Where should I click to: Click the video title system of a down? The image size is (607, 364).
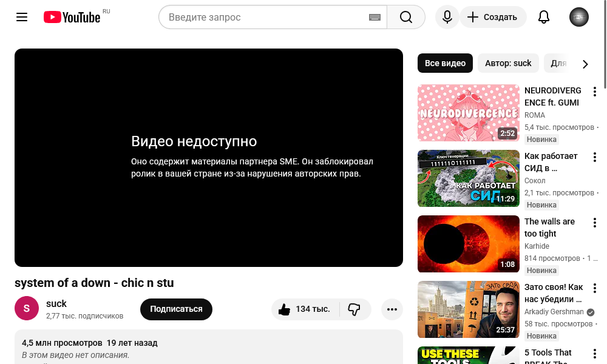click(x=94, y=283)
